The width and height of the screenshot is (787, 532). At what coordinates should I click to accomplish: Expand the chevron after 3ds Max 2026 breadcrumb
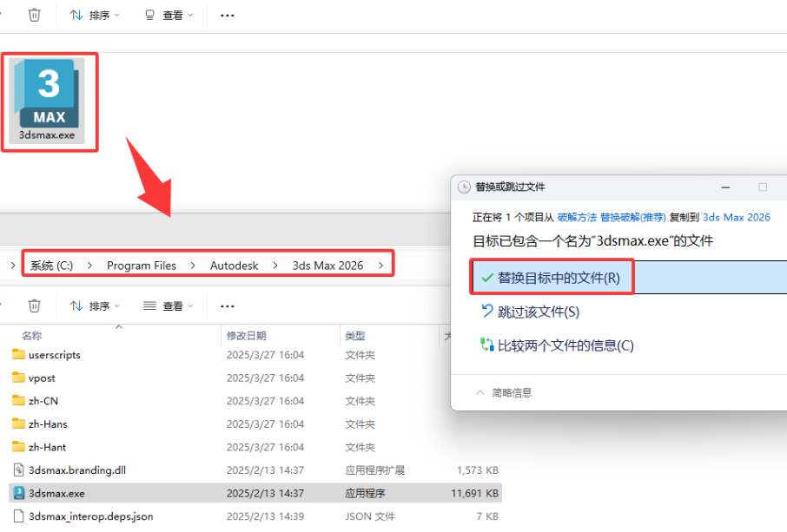tap(380, 266)
